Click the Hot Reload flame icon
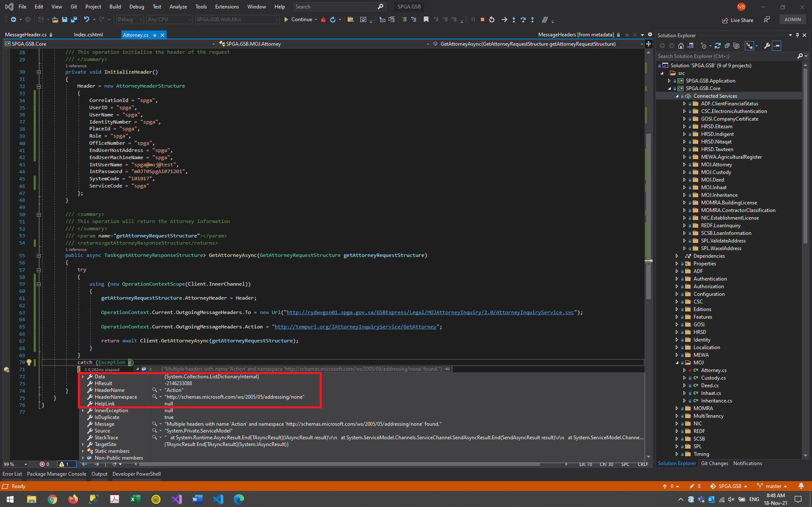The width and height of the screenshot is (812, 507). [x=324, y=19]
